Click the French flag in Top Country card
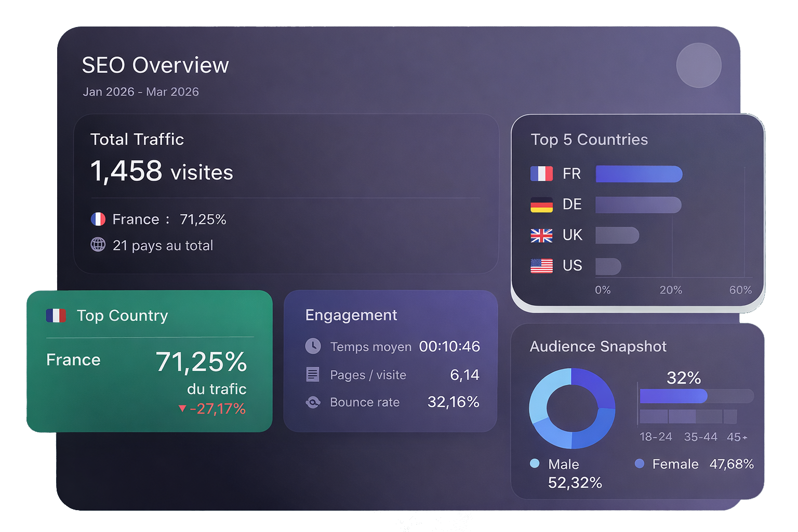This screenshot has width=798, height=532. tap(56, 315)
